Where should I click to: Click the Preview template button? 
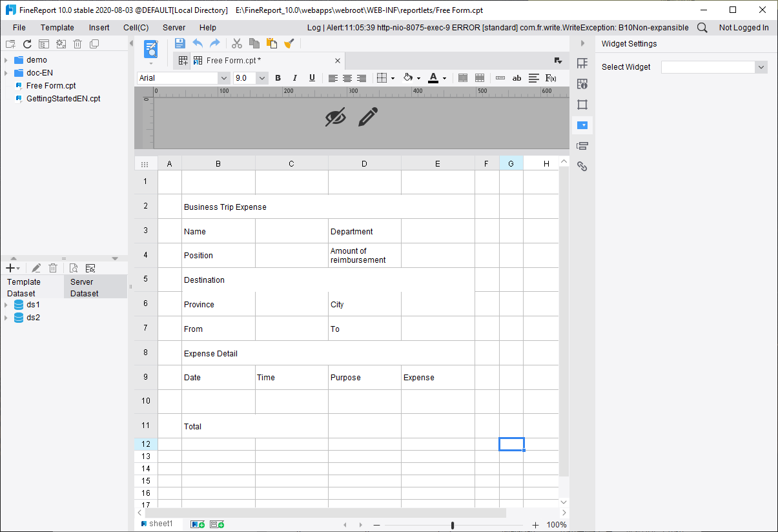151,49
